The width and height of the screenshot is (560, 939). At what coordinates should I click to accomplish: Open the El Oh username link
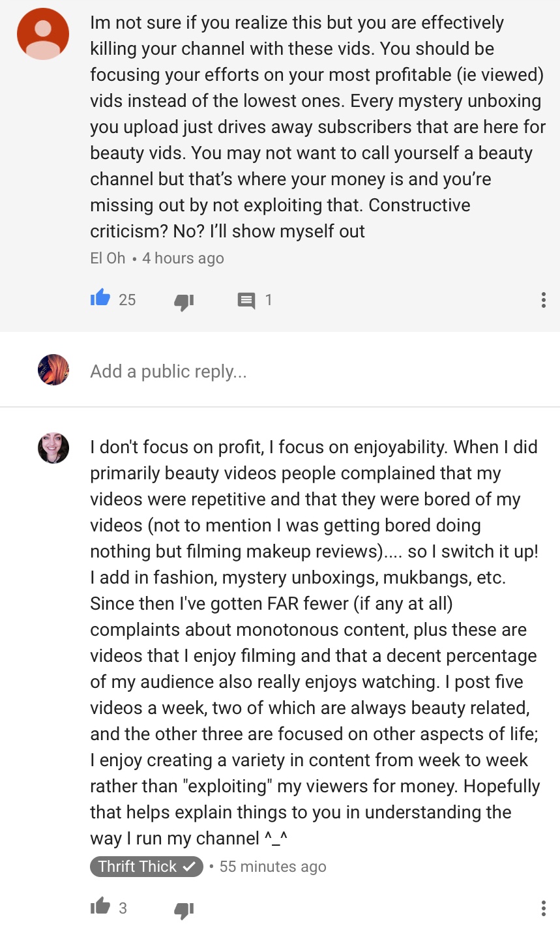tap(108, 258)
